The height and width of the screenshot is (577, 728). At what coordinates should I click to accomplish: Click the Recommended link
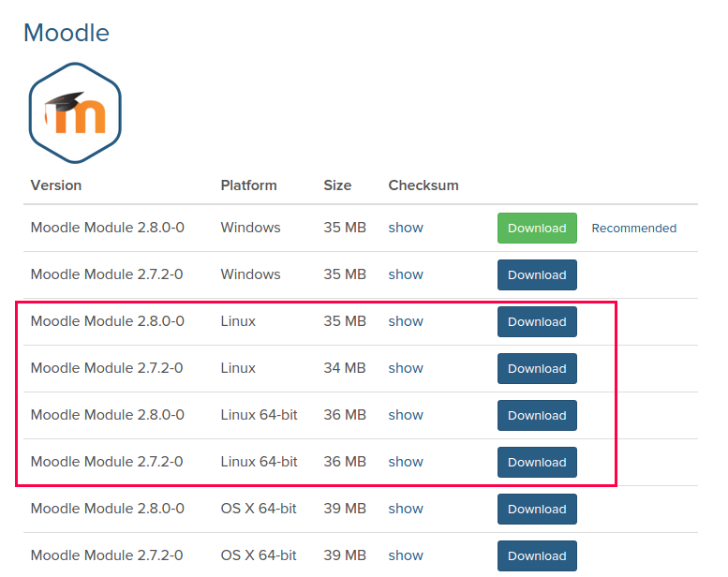click(633, 228)
